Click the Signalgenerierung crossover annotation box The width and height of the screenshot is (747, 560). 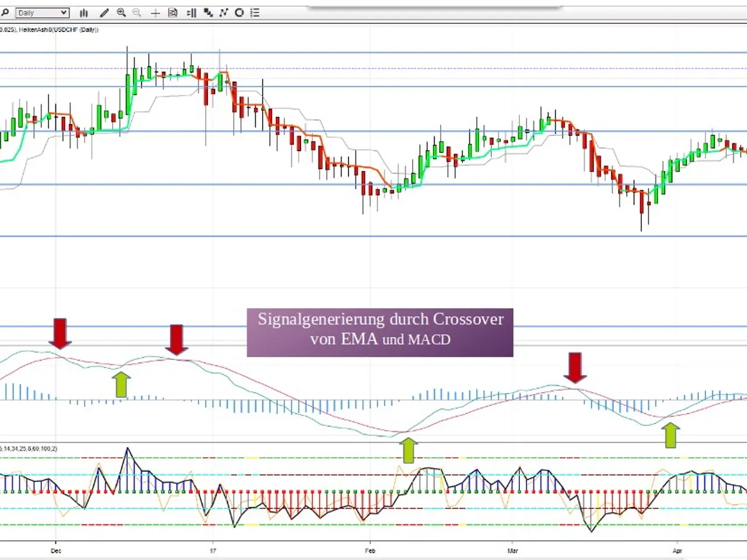380,332
